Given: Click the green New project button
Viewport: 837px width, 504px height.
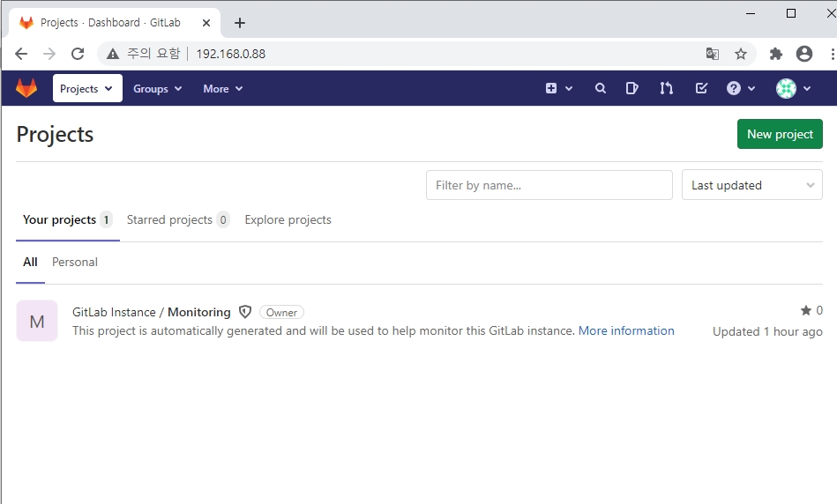Looking at the screenshot, I should click(780, 134).
